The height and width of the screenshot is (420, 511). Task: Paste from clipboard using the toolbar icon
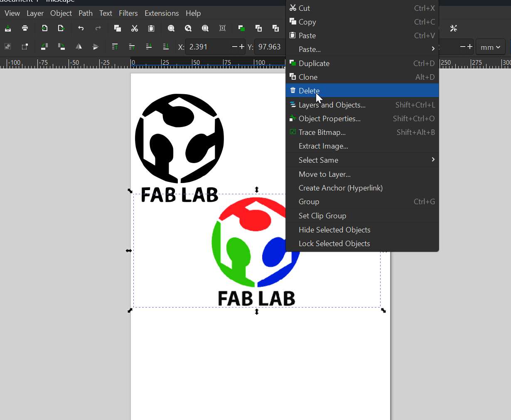(x=151, y=28)
